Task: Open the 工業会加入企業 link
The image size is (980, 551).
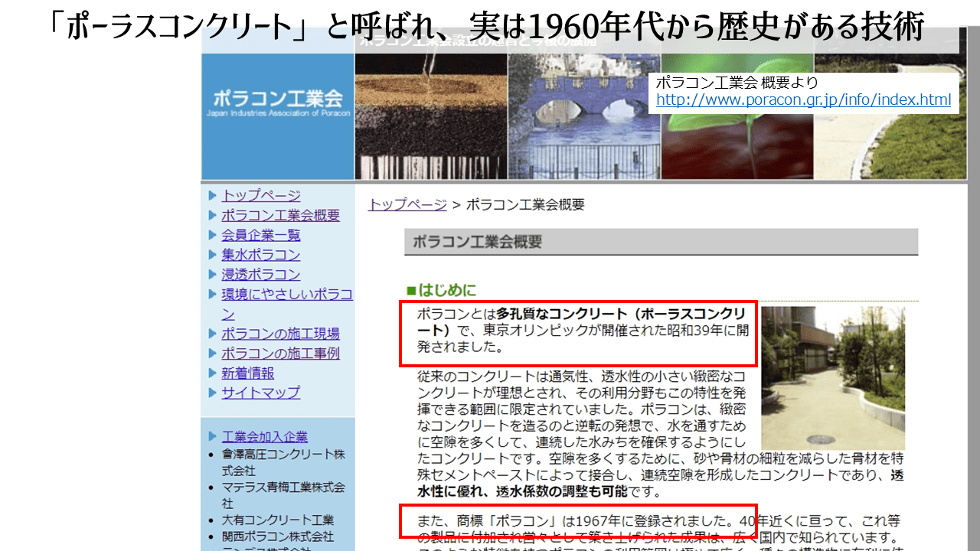Action: [265, 437]
